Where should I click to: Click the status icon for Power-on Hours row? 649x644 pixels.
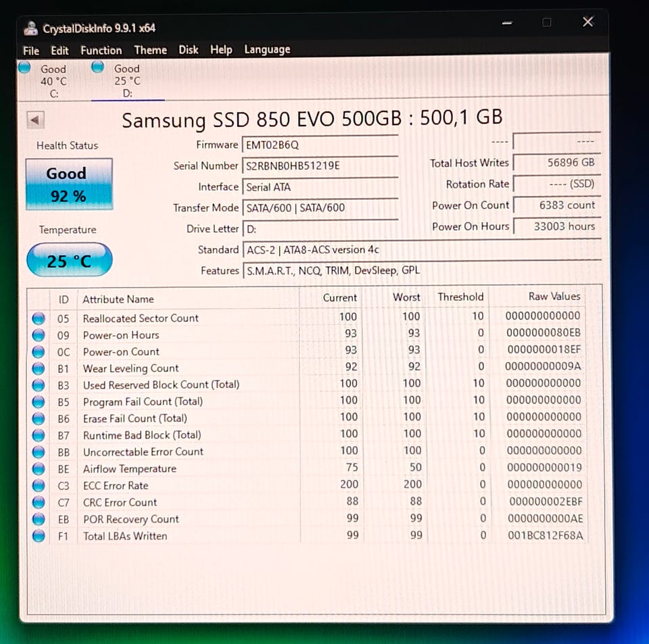click(x=39, y=335)
